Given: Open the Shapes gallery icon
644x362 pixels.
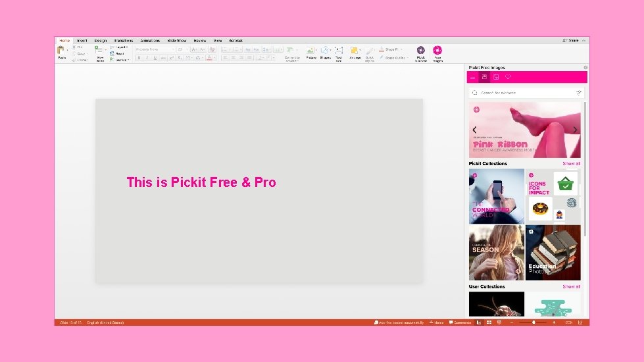Looking at the screenshot, I should [325, 51].
